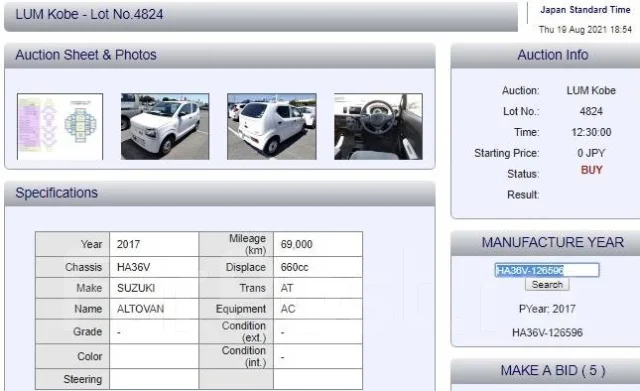Click the Name value ALTOVAN cell
Viewport: 640px width, 391px height.
154,309
